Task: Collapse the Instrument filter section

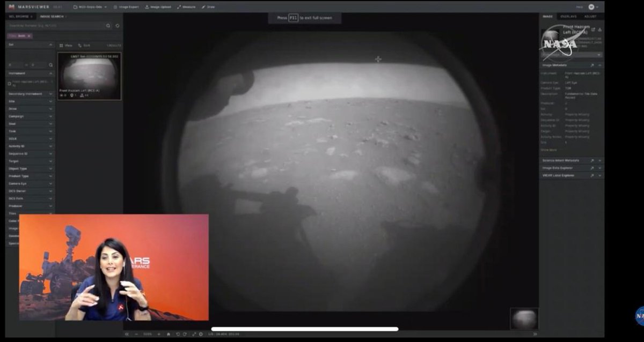Action: pos(50,73)
